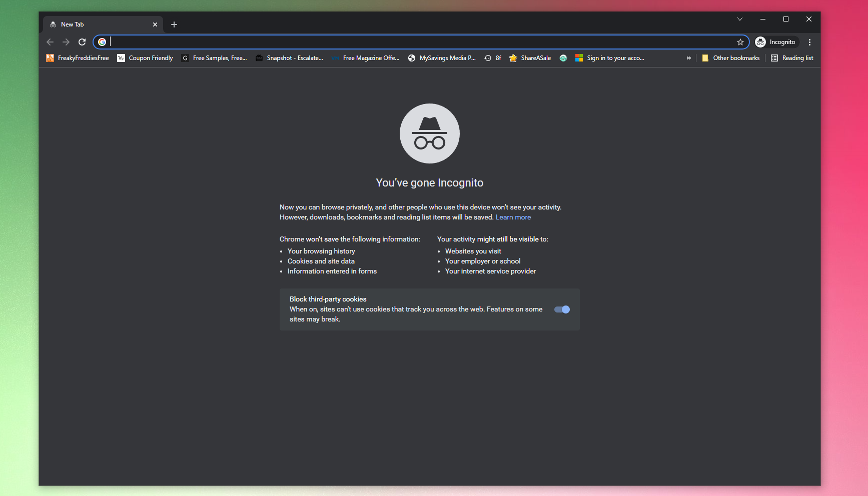Open a new tab with the plus icon
The height and width of the screenshot is (496, 868).
(174, 24)
